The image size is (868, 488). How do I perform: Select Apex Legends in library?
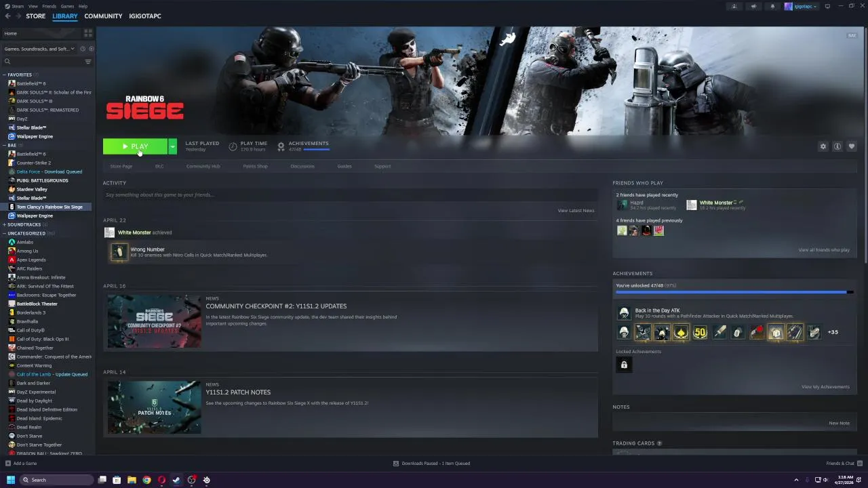click(31, 260)
